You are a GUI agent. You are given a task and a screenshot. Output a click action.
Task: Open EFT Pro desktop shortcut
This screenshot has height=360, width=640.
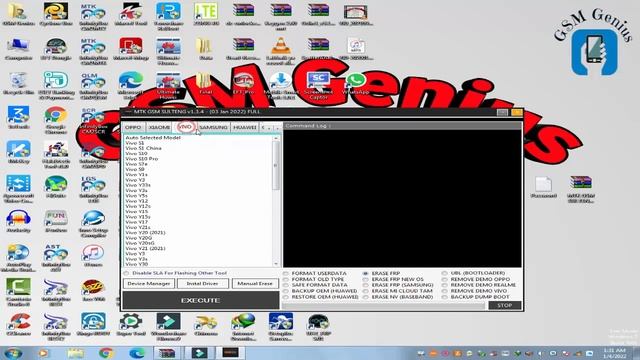pyautogui.click(x=244, y=84)
